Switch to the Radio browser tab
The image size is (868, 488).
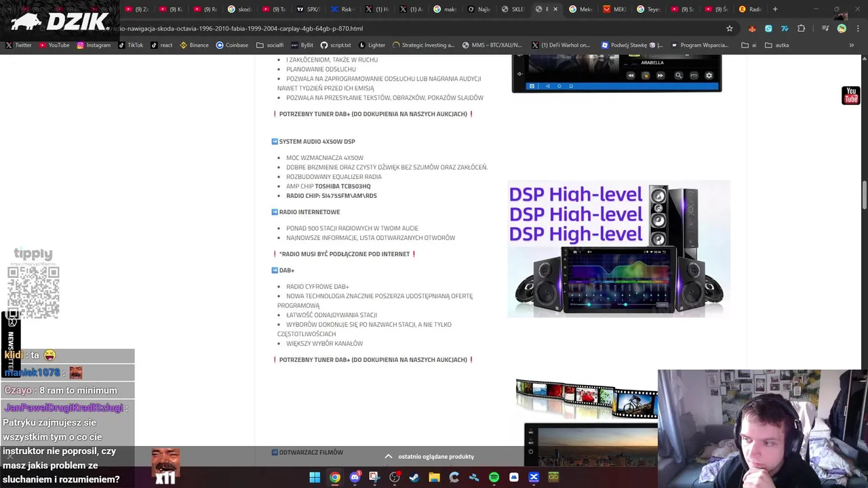point(751,9)
